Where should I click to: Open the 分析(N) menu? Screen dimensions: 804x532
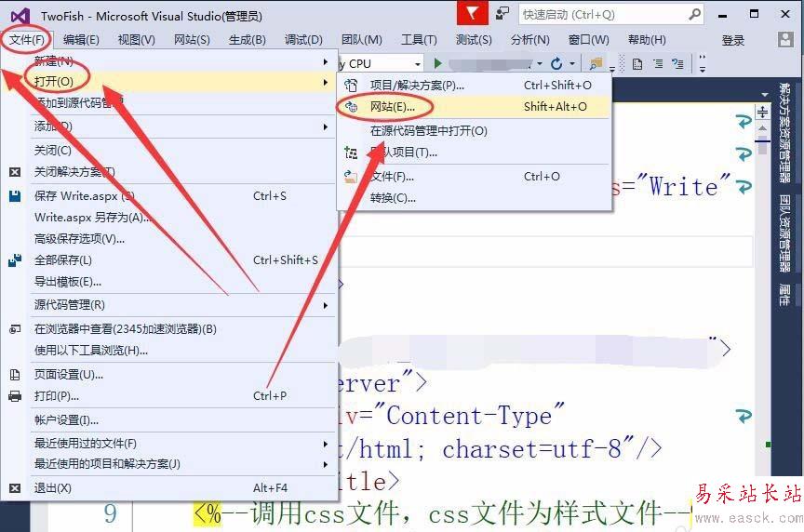(530, 39)
